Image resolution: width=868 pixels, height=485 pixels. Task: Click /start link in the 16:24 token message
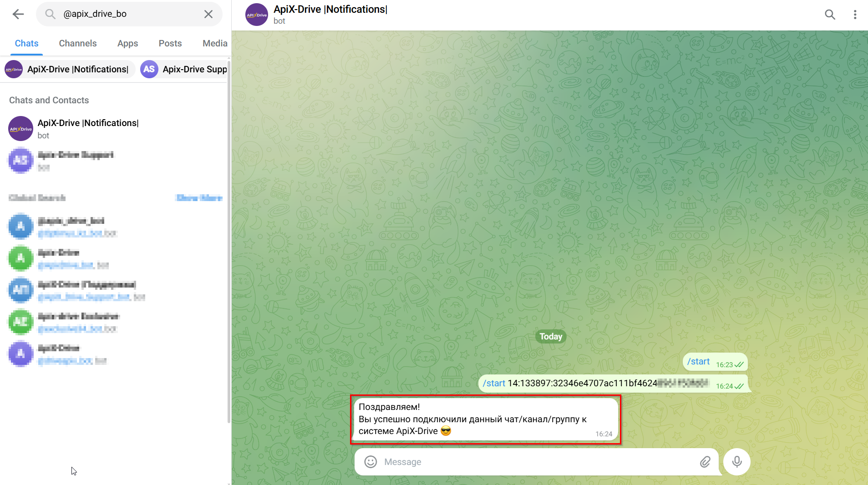(x=494, y=384)
